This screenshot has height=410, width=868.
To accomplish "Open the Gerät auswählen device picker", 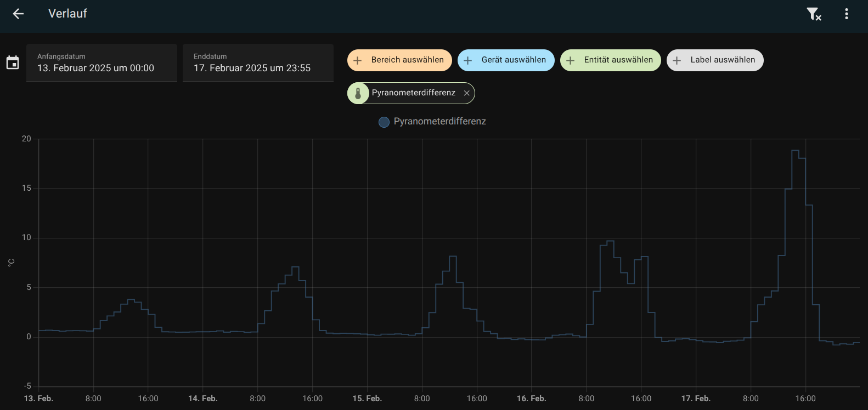I will pyautogui.click(x=514, y=60).
